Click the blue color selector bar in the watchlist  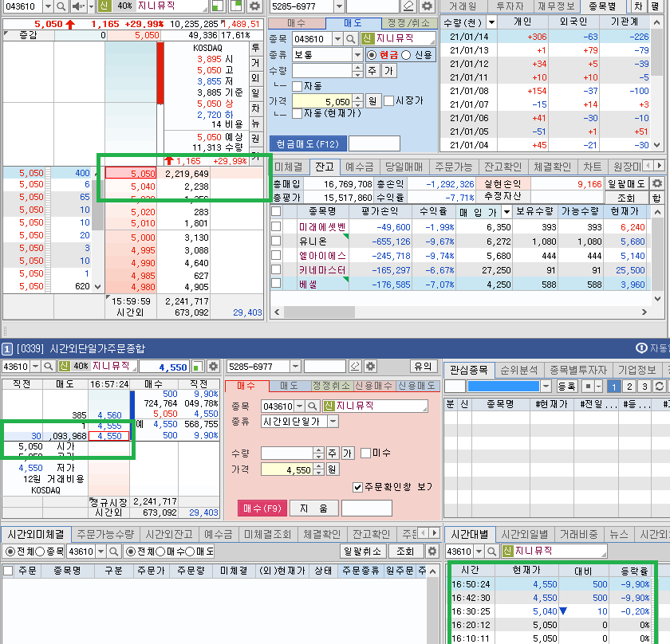(505, 386)
